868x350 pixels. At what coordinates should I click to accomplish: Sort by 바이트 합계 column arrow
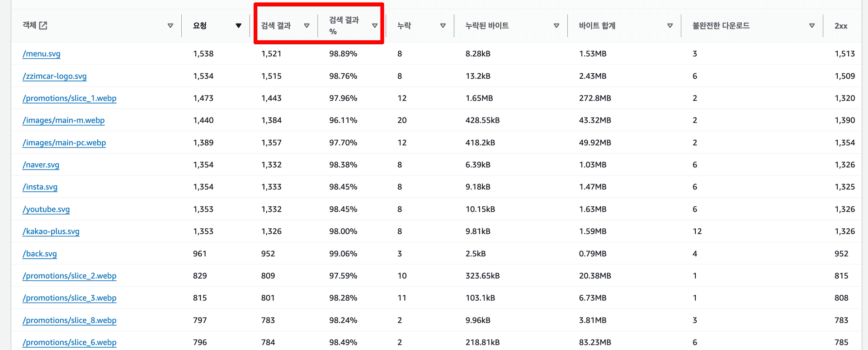coord(670,26)
